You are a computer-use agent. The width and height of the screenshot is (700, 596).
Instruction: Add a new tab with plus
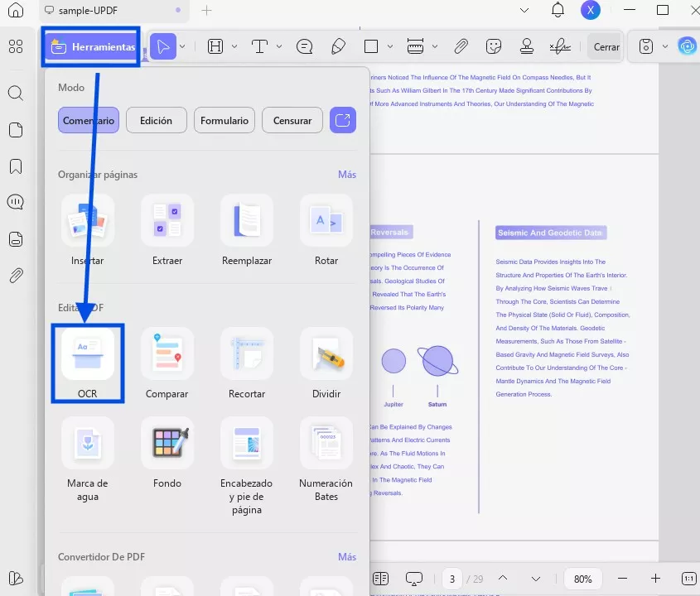(x=206, y=10)
